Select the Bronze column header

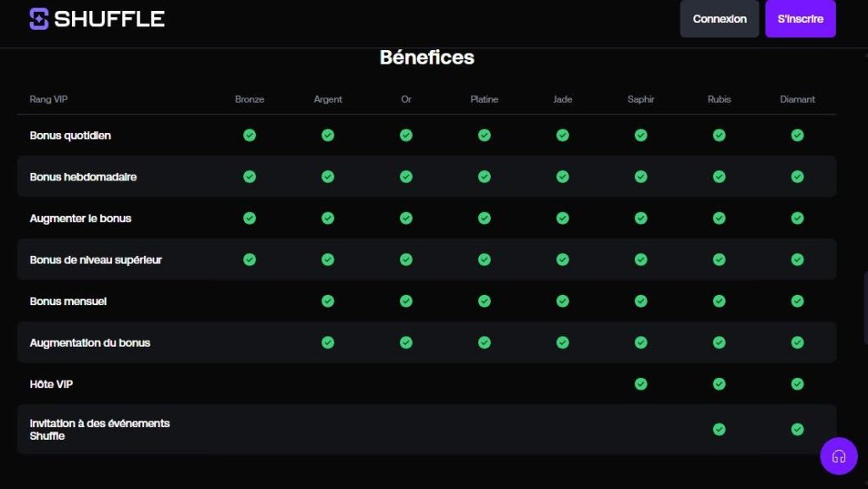click(249, 99)
